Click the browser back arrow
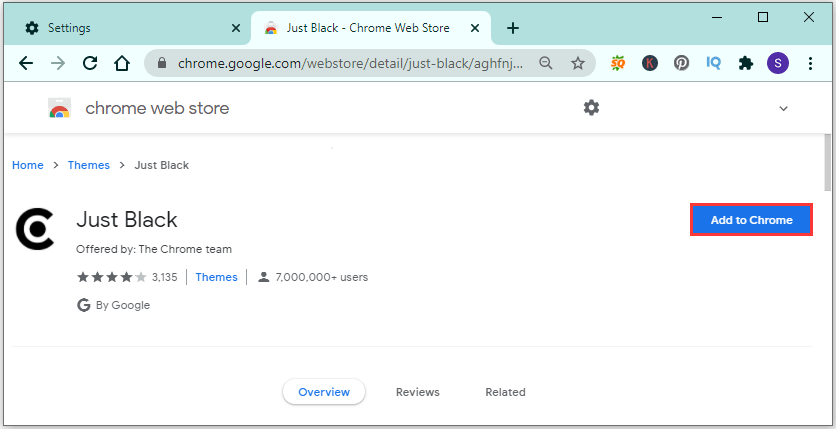Screen dimensions: 836x429 click(26, 63)
